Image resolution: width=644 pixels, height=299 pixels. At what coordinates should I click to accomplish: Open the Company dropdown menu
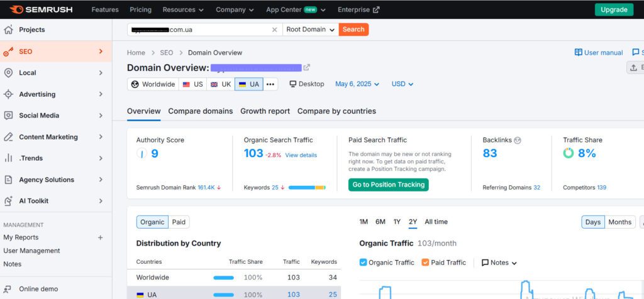tap(235, 9)
